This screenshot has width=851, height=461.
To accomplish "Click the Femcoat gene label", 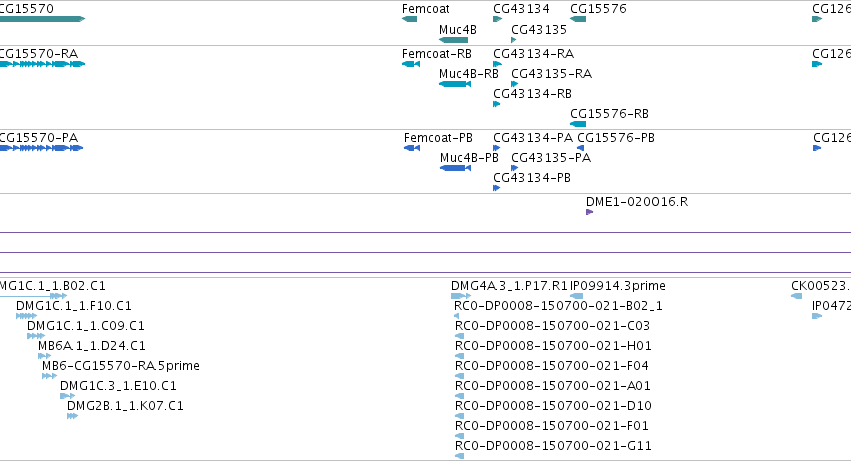I will tap(426, 9).
